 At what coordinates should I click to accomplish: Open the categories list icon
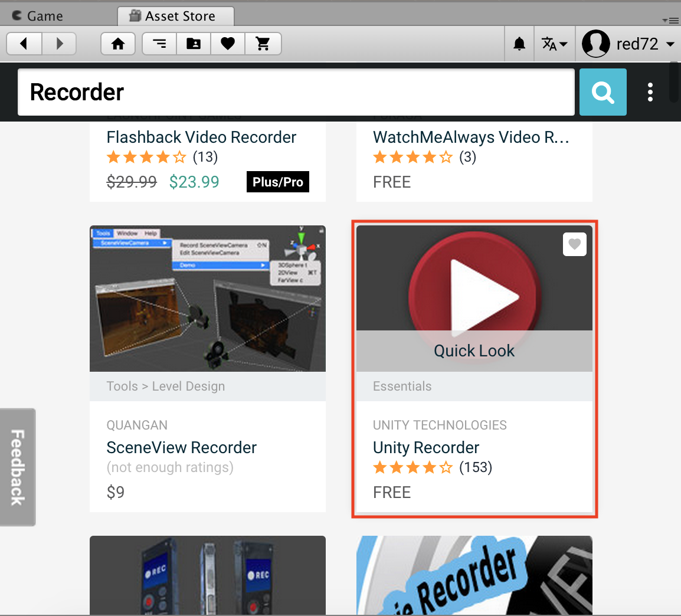[159, 44]
